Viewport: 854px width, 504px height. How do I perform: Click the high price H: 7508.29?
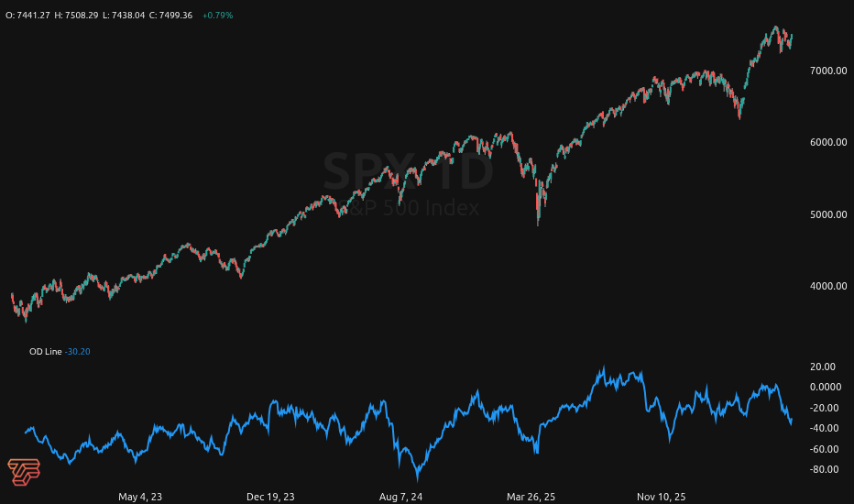(76, 16)
